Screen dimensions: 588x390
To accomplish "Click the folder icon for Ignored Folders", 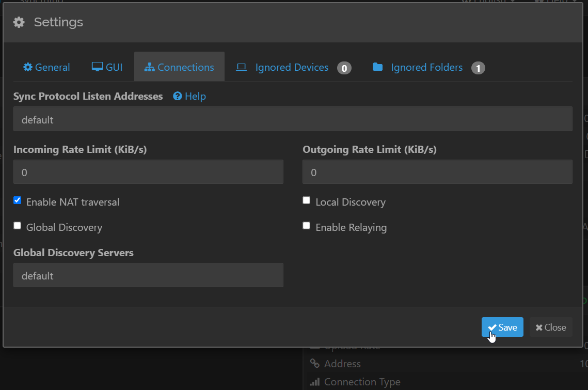I will point(377,67).
